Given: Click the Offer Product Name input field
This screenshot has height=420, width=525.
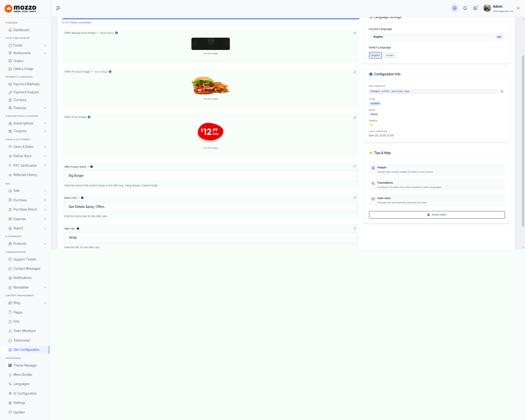Looking at the screenshot, I should [x=210, y=176].
